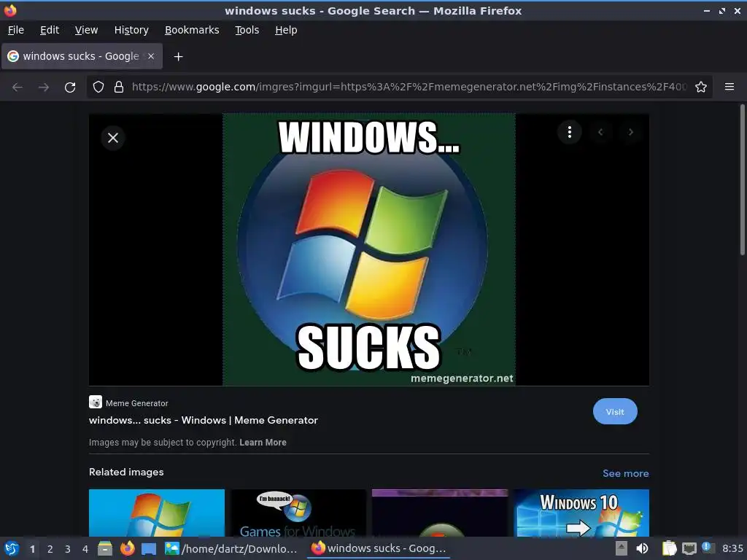Open the dark purple-topped related thumbnail
The image size is (747, 560).
click(440, 513)
